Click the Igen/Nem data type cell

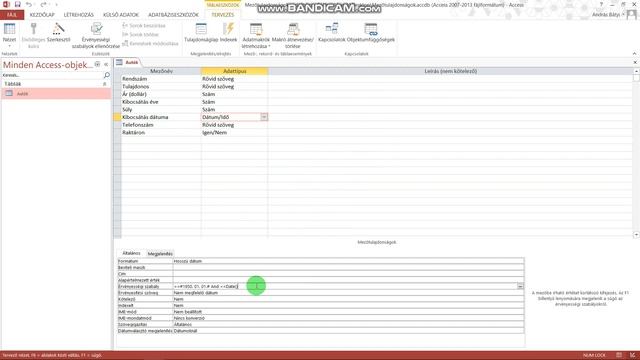[x=234, y=132]
